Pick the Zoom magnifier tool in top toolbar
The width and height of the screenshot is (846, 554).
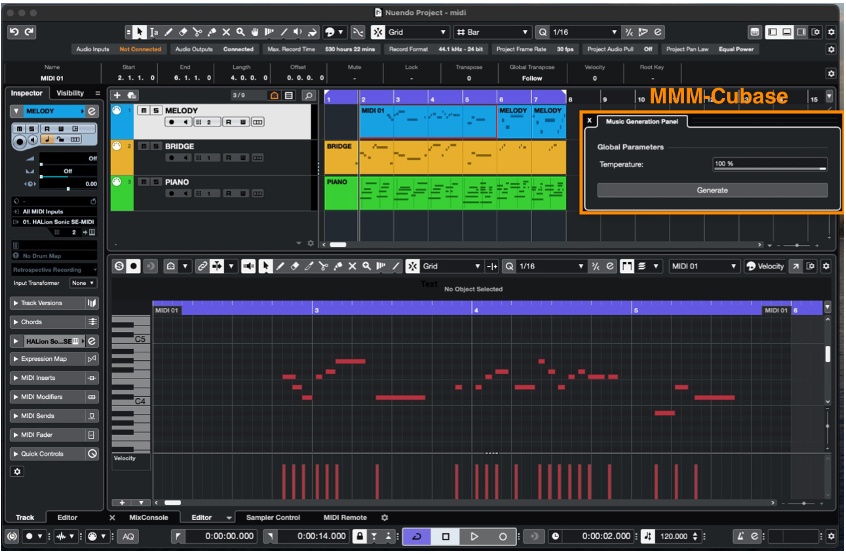pos(239,32)
